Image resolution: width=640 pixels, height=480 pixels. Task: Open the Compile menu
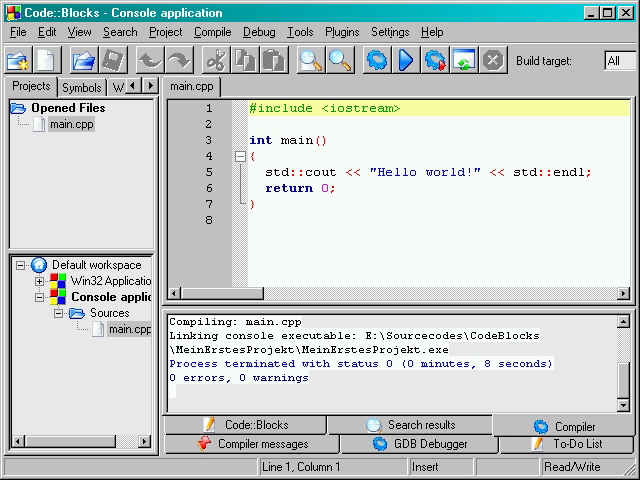pyautogui.click(x=212, y=32)
